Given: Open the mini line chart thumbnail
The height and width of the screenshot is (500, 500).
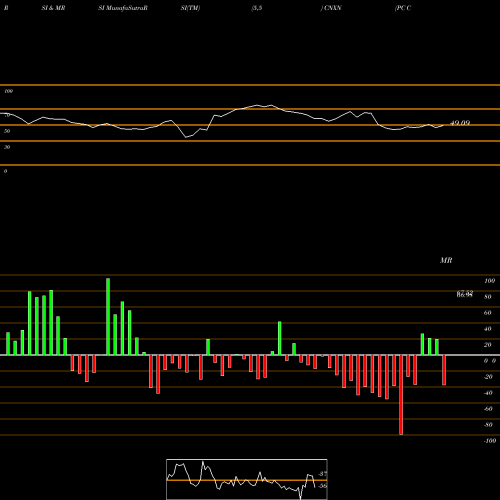Looking at the screenshot, I should (247, 479).
